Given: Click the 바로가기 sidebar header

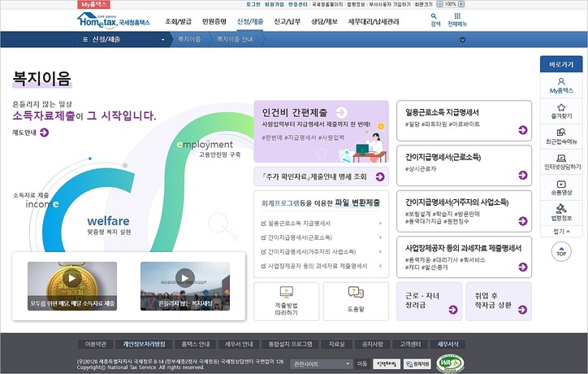Looking at the screenshot, I should 561,64.
